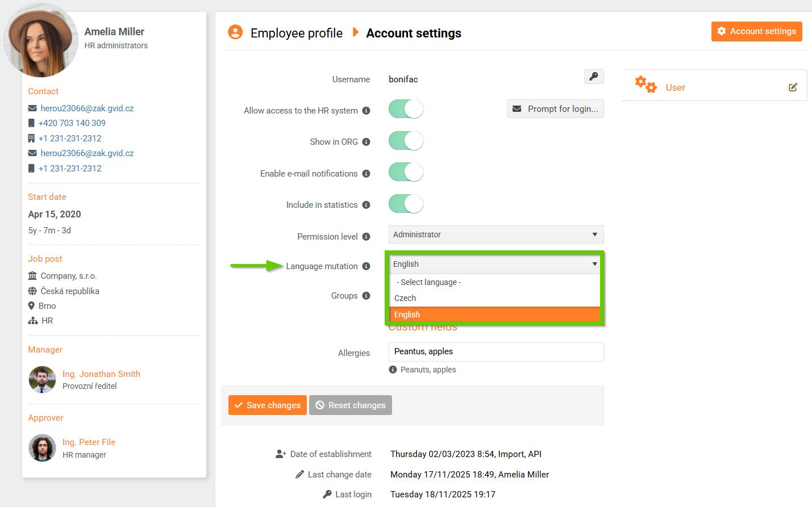Toggle Allow access to the HR system
Viewport: 812px width, 507px height.
pos(406,109)
